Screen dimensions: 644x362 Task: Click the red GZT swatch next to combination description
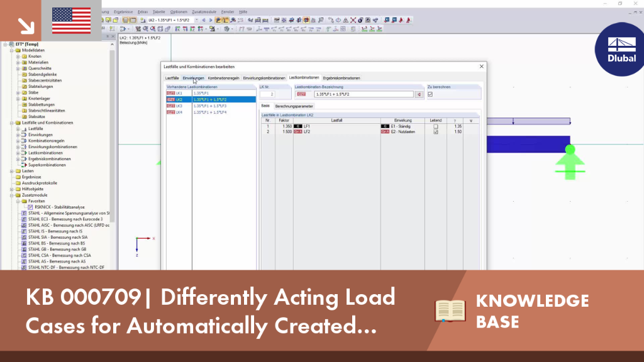coord(301,94)
